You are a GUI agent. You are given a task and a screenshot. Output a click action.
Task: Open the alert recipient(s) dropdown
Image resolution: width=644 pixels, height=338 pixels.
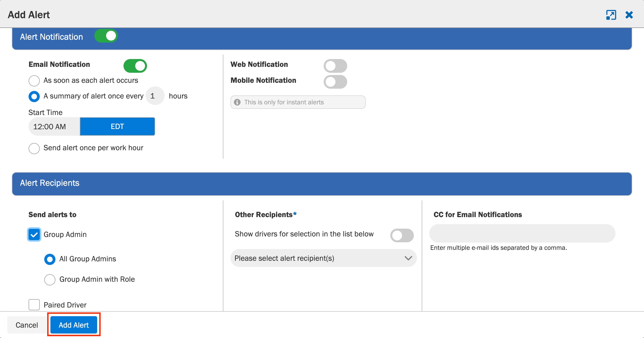click(x=323, y=258)
